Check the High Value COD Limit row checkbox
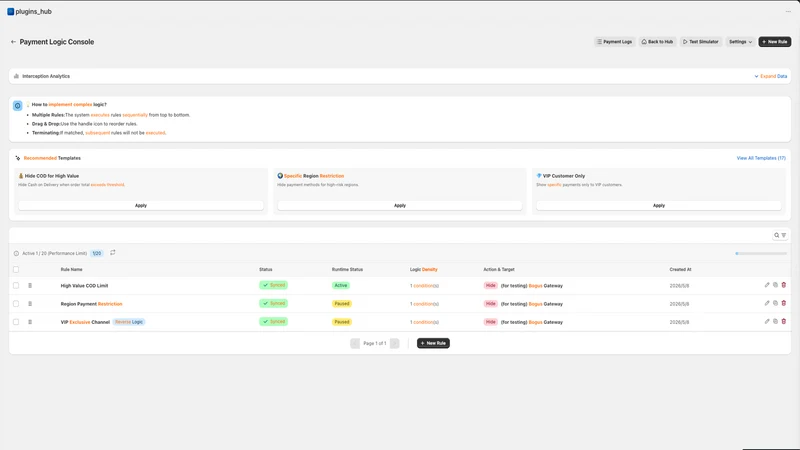This screenshot has width=800, height=450. click(16, 286)
